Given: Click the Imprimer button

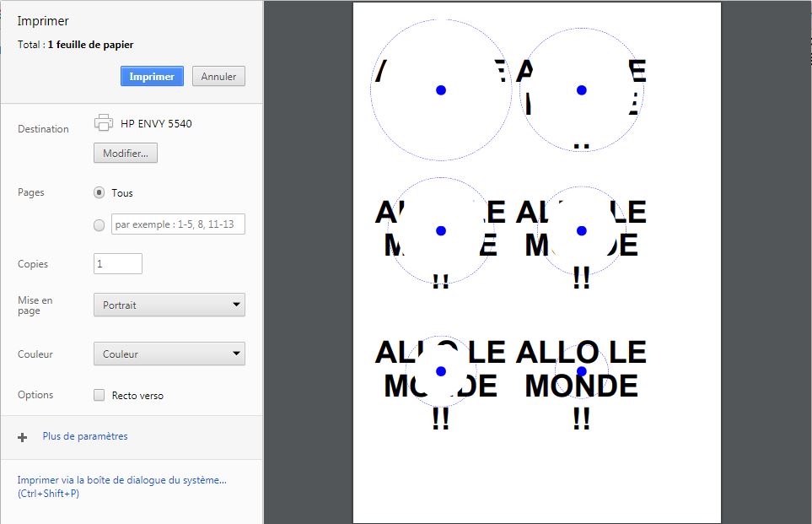Looking at the screenshot, I should coord(152,76).
